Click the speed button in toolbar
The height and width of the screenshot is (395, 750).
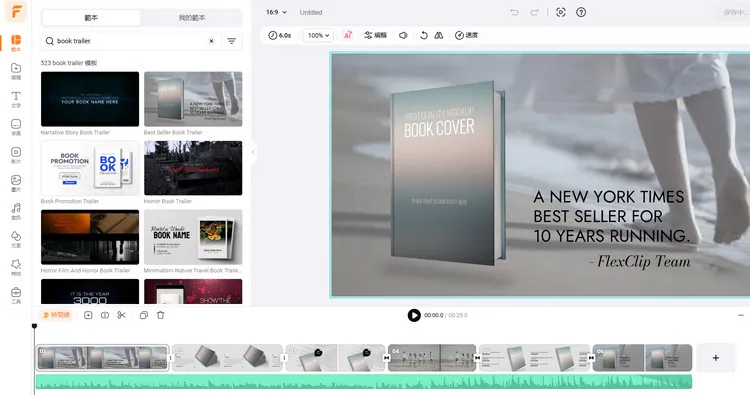(x=466, y=35)
